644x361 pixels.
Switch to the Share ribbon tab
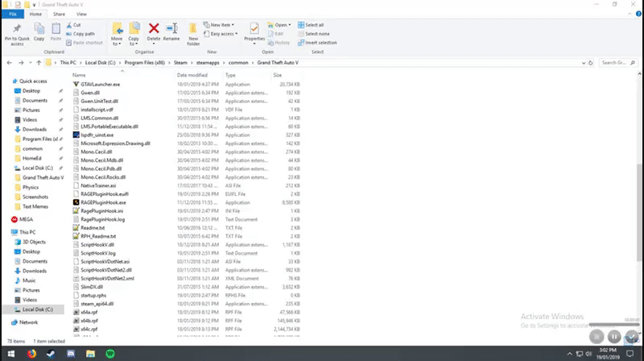tap(59, 14)
